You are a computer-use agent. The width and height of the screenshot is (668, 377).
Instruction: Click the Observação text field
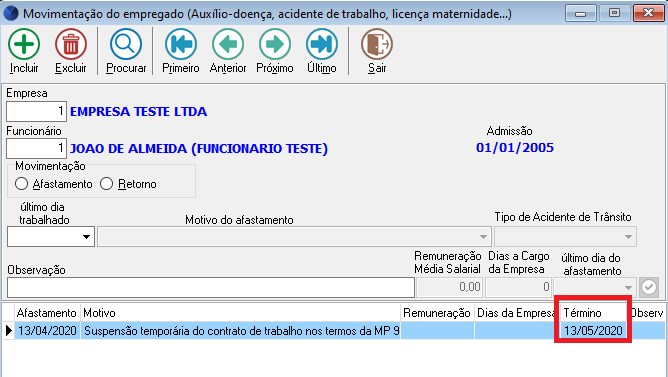pyautogui.click(x=211, y=288)
